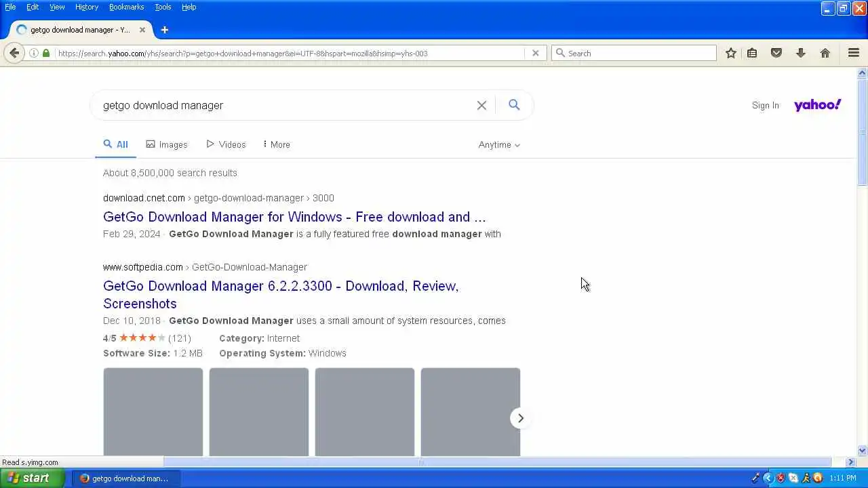This screenshot has width=868, height=488.
Task: Click the Yahoo logo
Action: 817,104
